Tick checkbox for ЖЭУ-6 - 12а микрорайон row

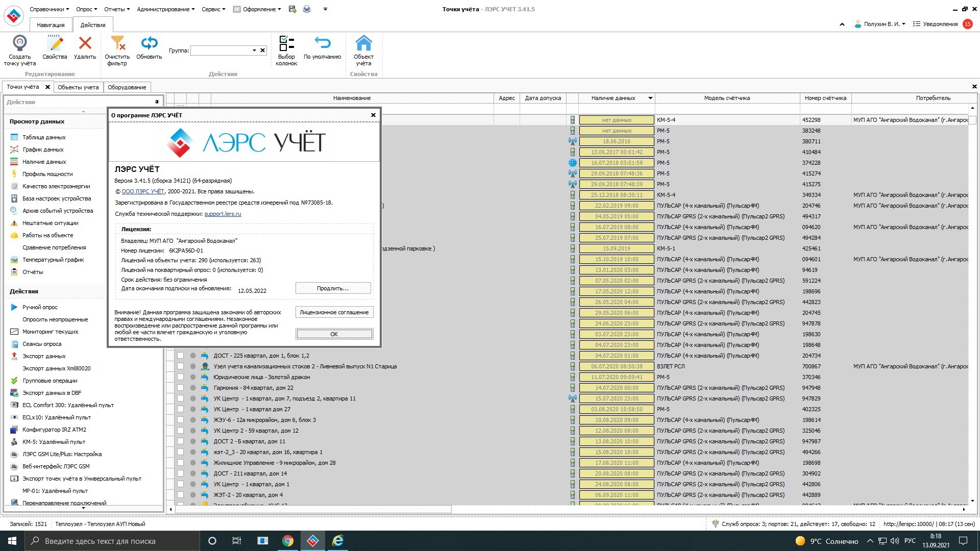point(180,420)
